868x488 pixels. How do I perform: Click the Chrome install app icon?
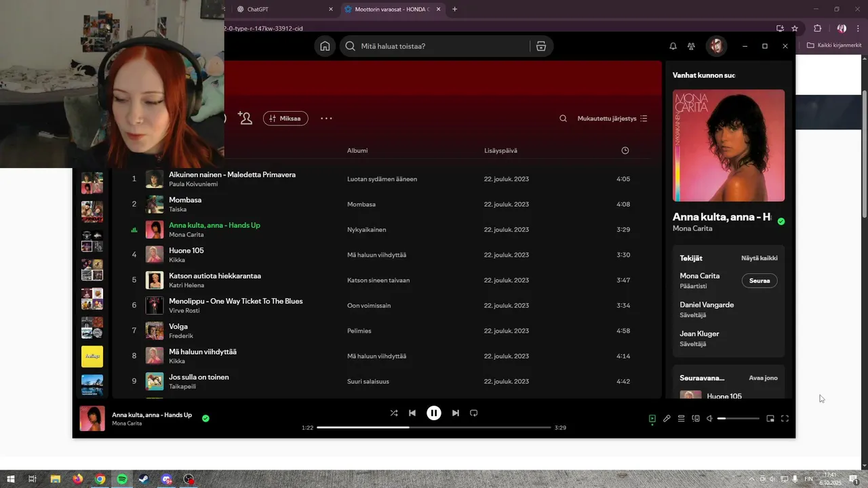click(x=780, y=28)
